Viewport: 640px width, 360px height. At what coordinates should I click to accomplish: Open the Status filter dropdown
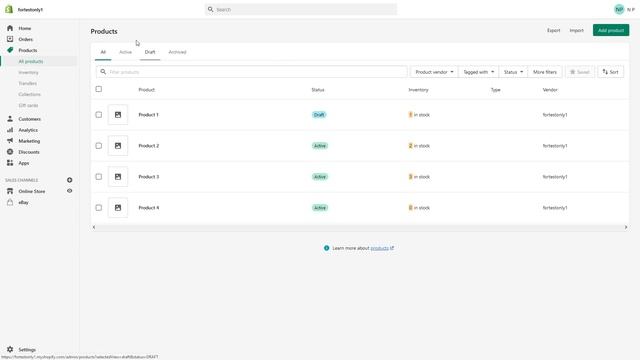[x=513, y=72]
